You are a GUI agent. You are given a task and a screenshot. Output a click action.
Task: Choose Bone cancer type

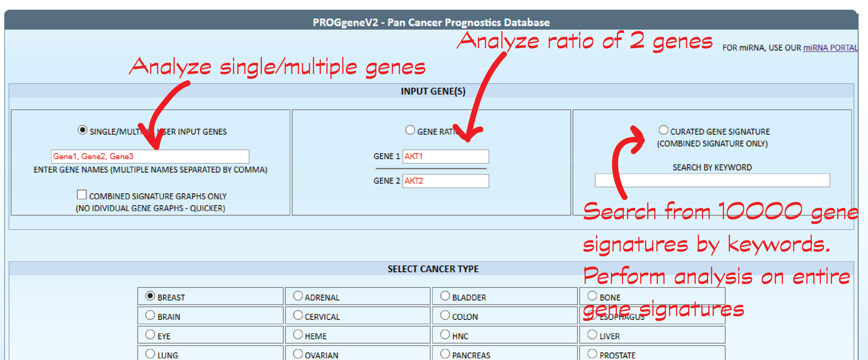pyautogui.click(x=592, y=296)
